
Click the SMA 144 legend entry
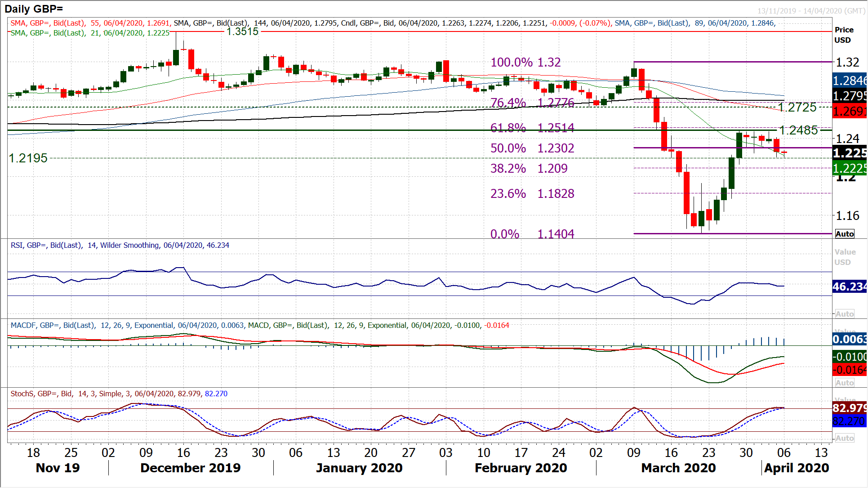point(256,23)
